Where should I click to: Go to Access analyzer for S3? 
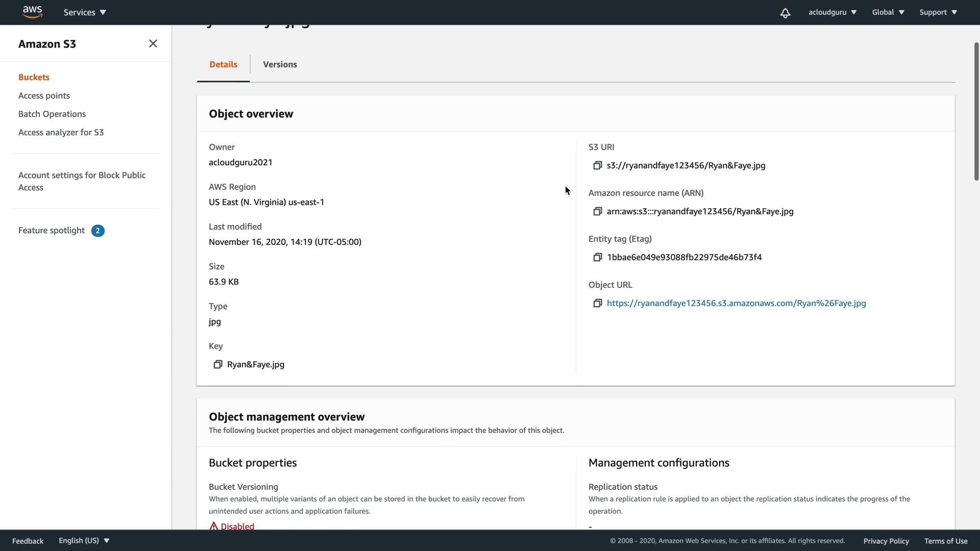click(x=61, y=132)
